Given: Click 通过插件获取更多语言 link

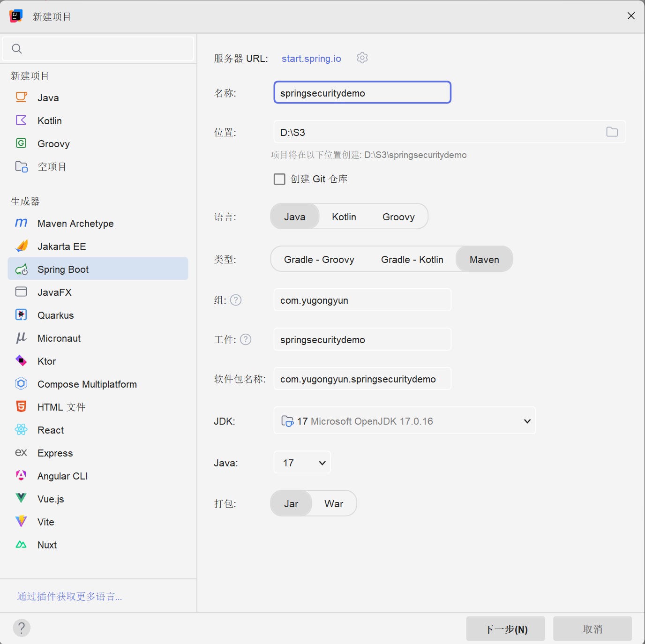Looking at the screenshot, I should pyautogui.click(x=69, y=596).
